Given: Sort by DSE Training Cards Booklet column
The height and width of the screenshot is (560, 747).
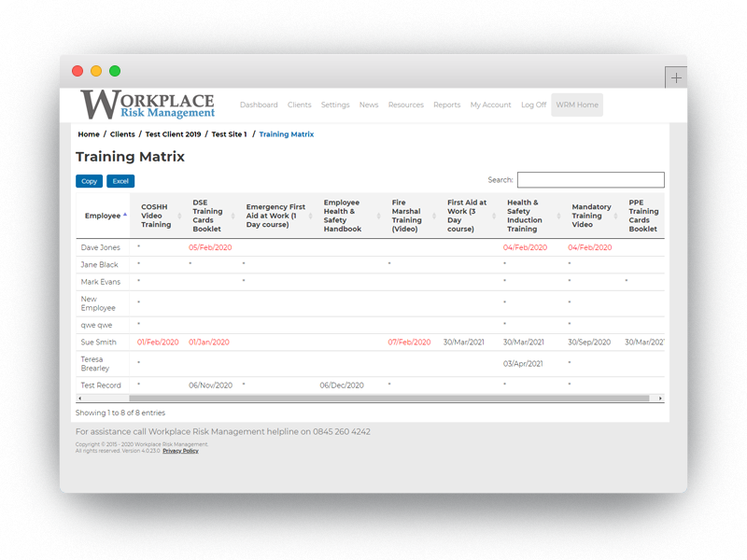Looking at the screenshot, I should pyautogui.click(x=210, y=216).
